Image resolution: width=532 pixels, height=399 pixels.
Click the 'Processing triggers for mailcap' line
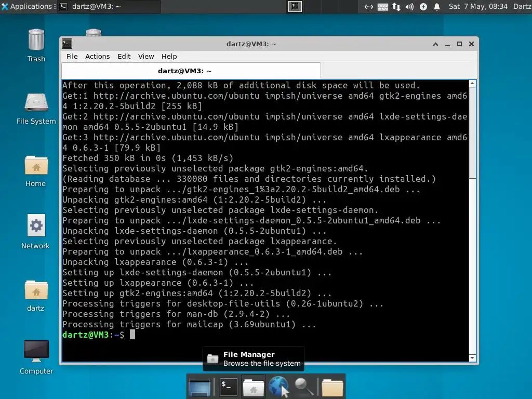click(189, 324)
